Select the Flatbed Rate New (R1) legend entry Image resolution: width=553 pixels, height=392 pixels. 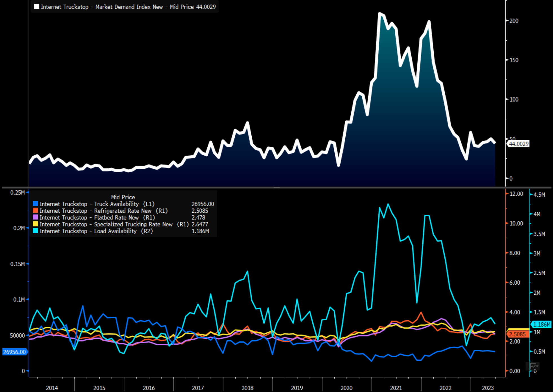97,217
